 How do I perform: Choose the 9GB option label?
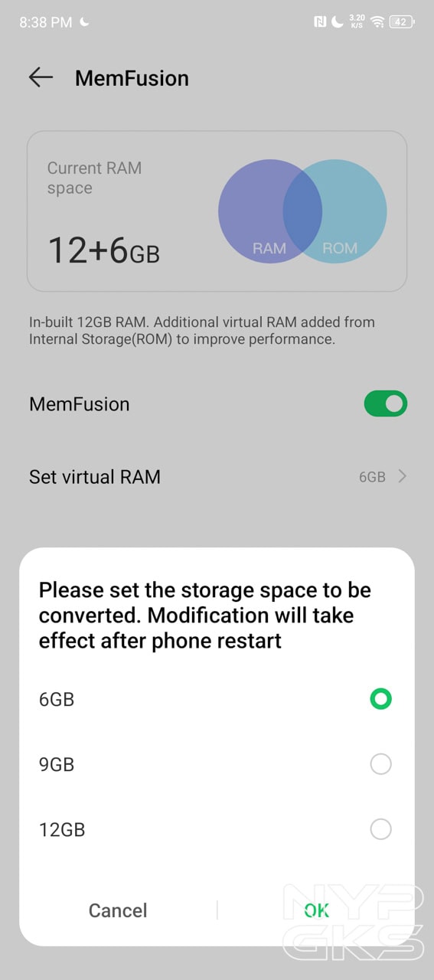pyautogui.click(x=57, y=764)
